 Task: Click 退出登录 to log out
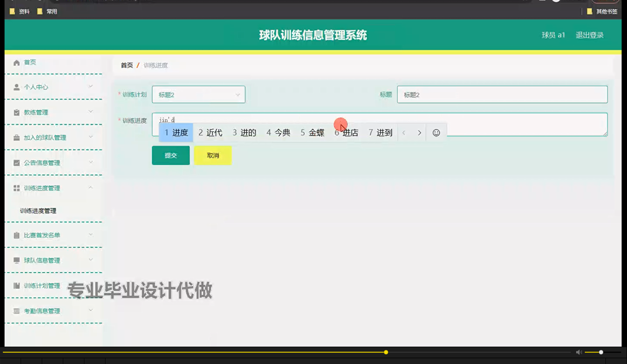(589, 35)
